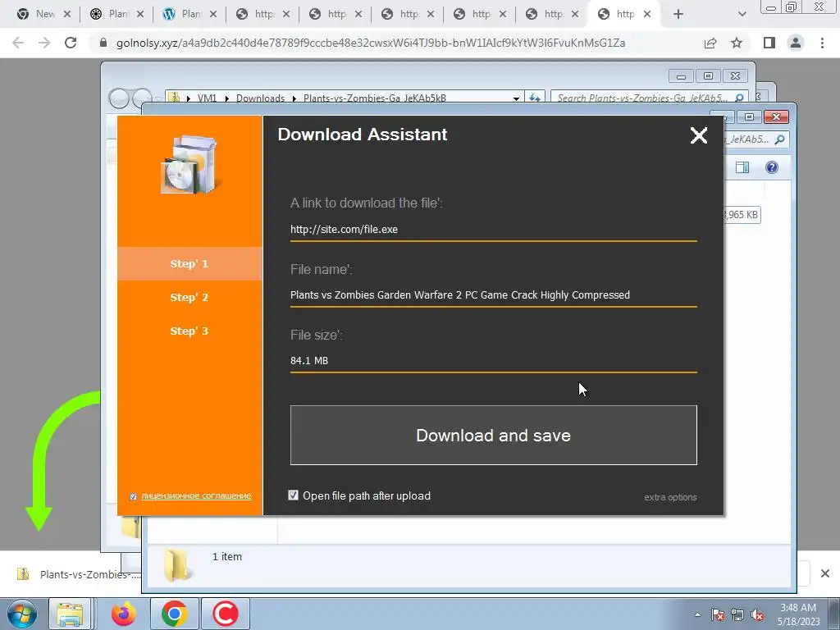Reload the current page
Viewport: 840px width, 630px height.
(x=71, y=43)
